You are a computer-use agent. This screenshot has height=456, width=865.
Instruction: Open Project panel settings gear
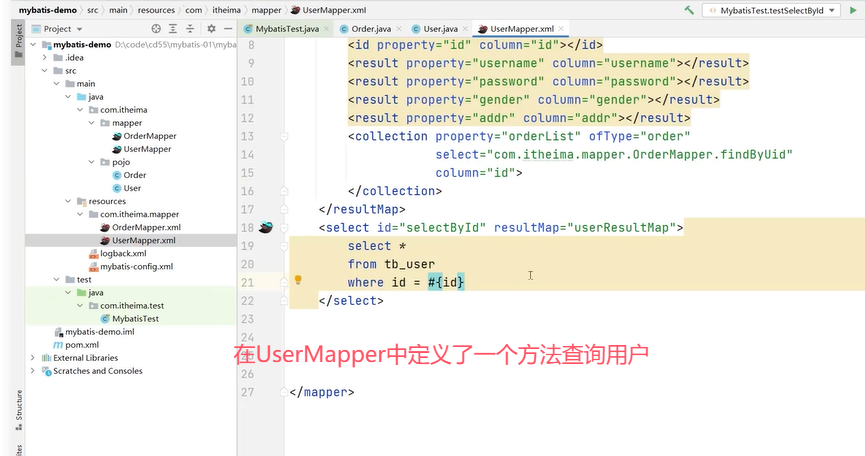(x=211, y=29)
